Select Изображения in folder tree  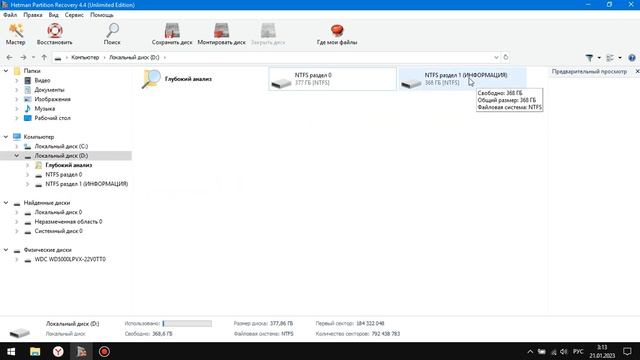(x=52, y=99)
